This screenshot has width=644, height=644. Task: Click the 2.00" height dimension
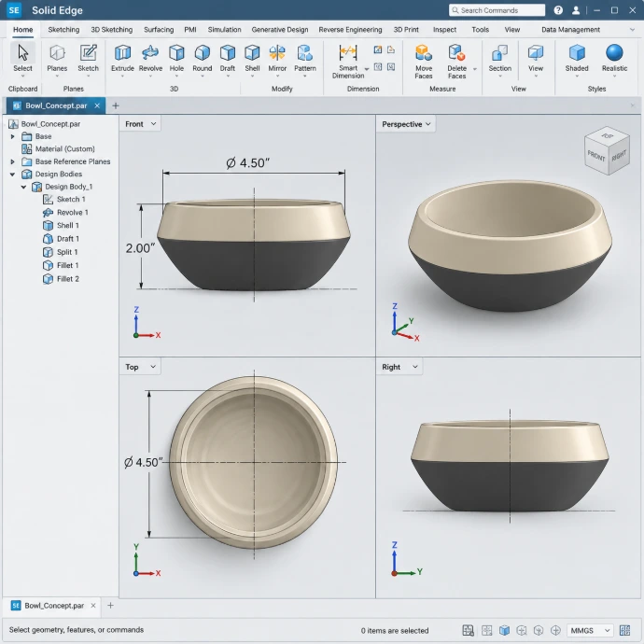point(140,248)
